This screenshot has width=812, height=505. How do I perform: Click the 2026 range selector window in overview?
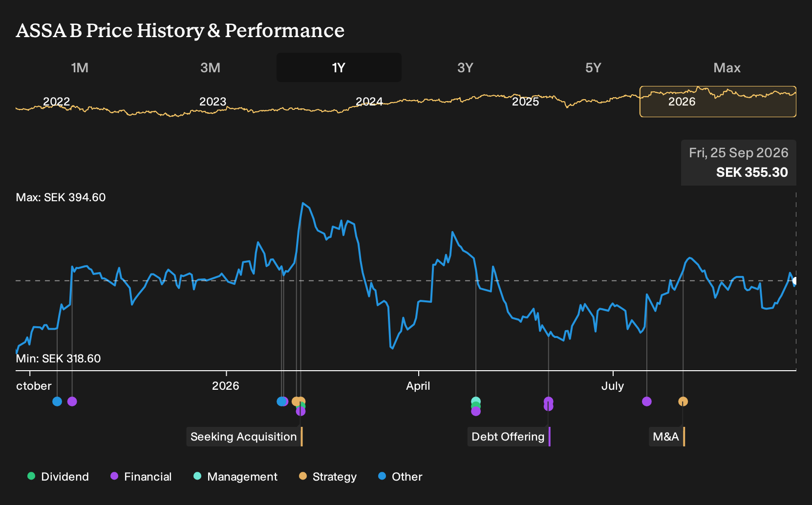pos(718,102)
